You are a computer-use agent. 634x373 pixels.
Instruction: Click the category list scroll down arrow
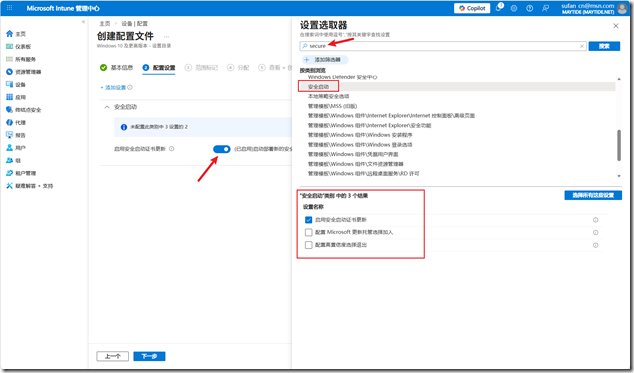[x=619, y=176]
